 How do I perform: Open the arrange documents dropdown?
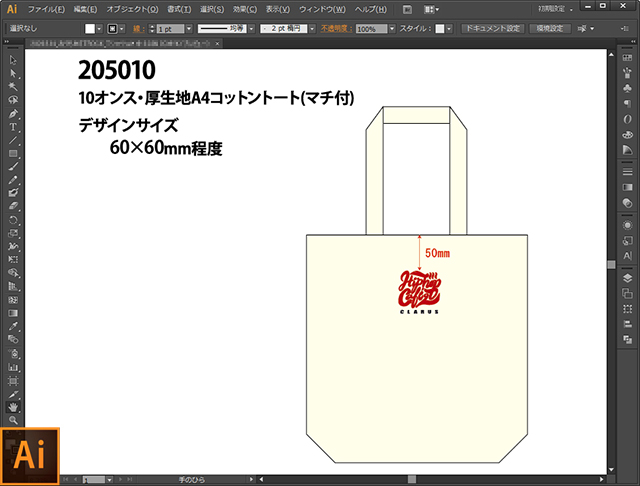(431, 9)
